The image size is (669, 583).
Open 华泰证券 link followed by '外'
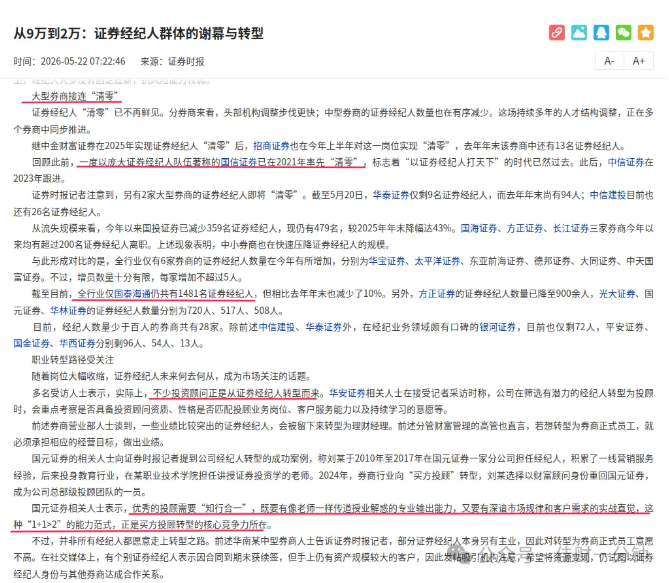point(323,327)
